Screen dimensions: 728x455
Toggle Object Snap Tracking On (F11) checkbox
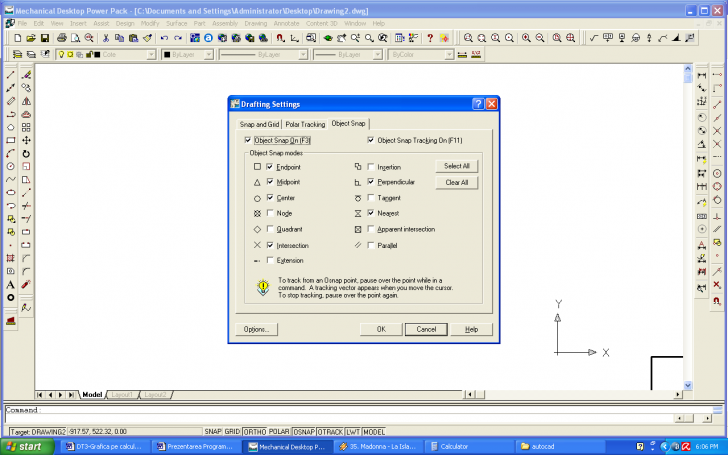point(371,140)
